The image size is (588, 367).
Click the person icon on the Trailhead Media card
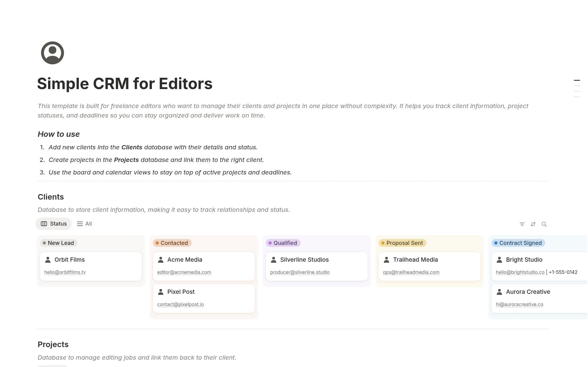pyautogui.click(x=386, y=260)
